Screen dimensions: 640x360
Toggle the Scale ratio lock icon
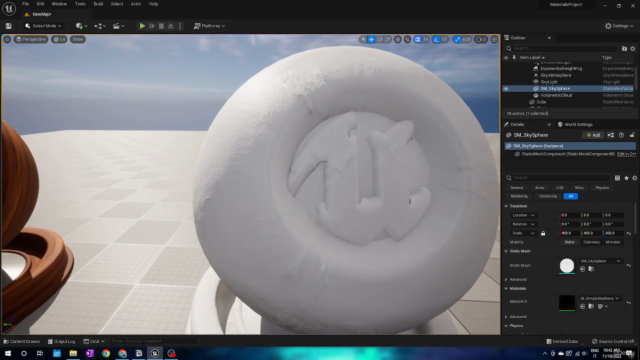[543, 233]
